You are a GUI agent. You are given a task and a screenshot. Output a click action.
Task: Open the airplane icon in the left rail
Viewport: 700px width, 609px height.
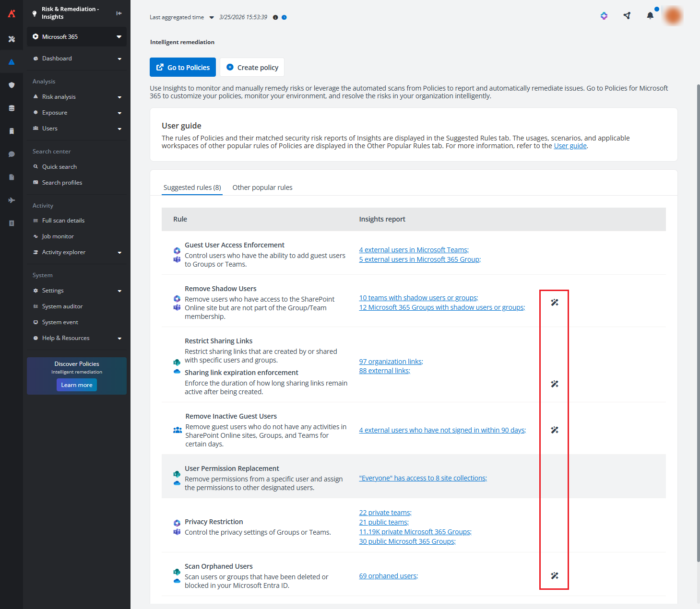point(12,200)
